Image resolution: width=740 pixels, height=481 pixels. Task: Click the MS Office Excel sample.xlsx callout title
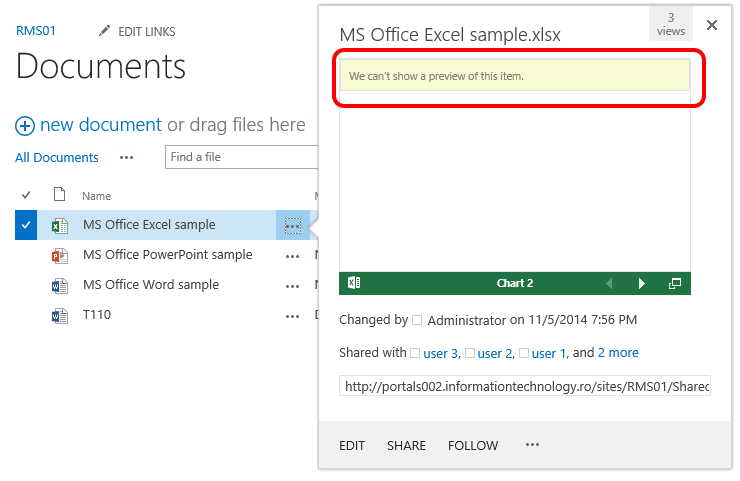pyautogui.click(x=450, y=35)
